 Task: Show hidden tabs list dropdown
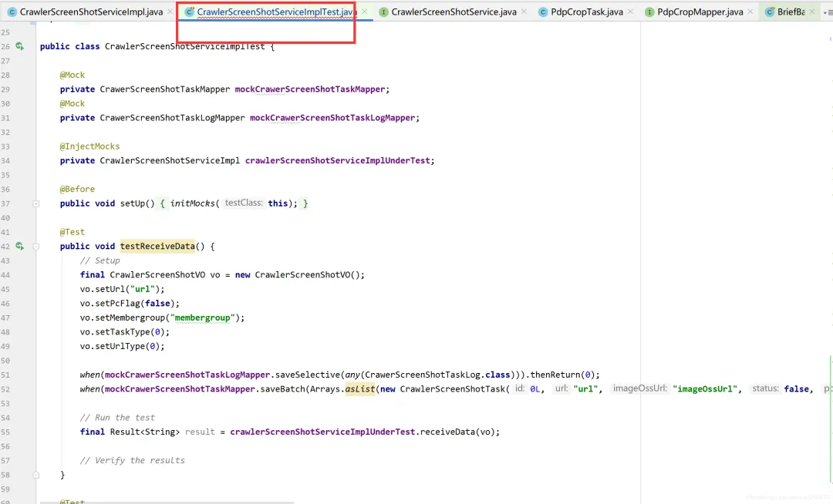click(x=828, y=12)
